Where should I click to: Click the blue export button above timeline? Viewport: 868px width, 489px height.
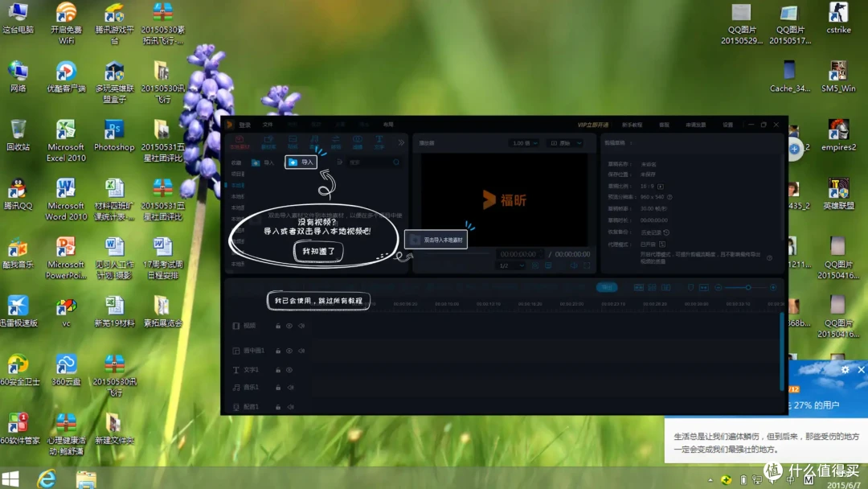(607, 287)
